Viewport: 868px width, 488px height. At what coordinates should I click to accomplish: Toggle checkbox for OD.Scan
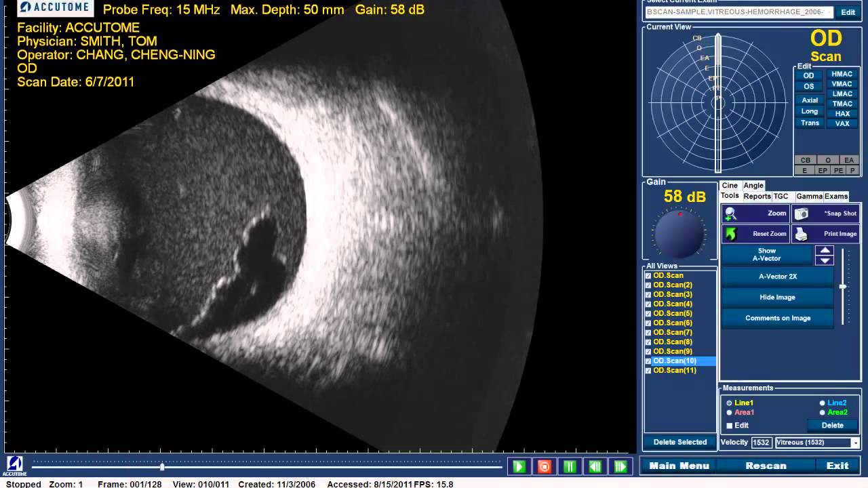pos(648,276)
